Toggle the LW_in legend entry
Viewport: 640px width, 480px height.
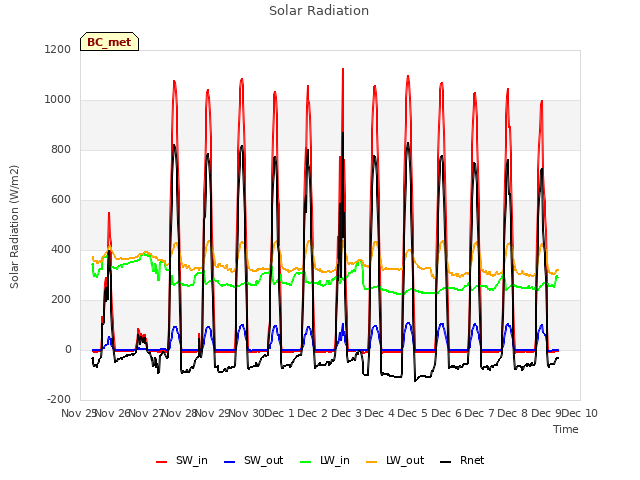(x=325, y=460)
